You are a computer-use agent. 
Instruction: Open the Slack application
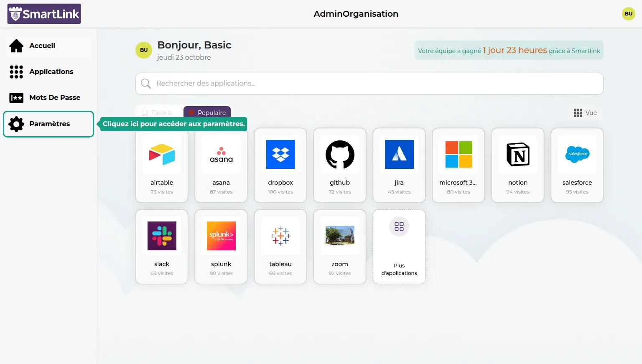click(x=162, y=247)
